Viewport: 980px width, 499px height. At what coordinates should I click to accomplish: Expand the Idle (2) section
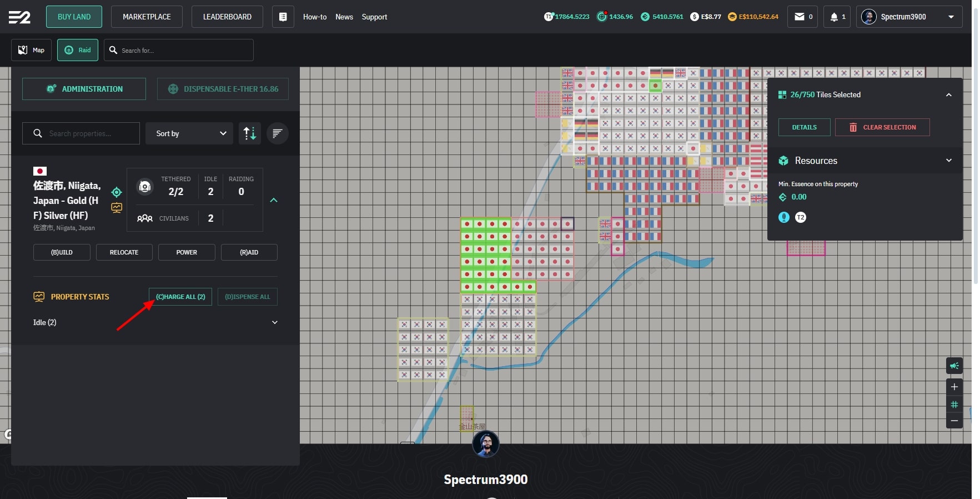[274, 322]
